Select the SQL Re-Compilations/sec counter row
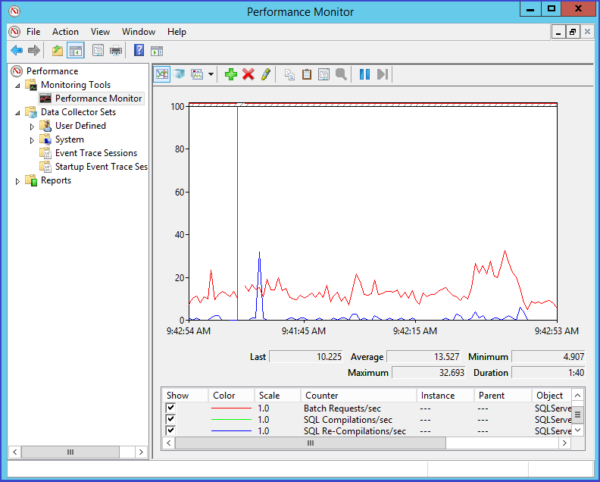This screenshot has height=482, width=600. [x=367, y=431]
